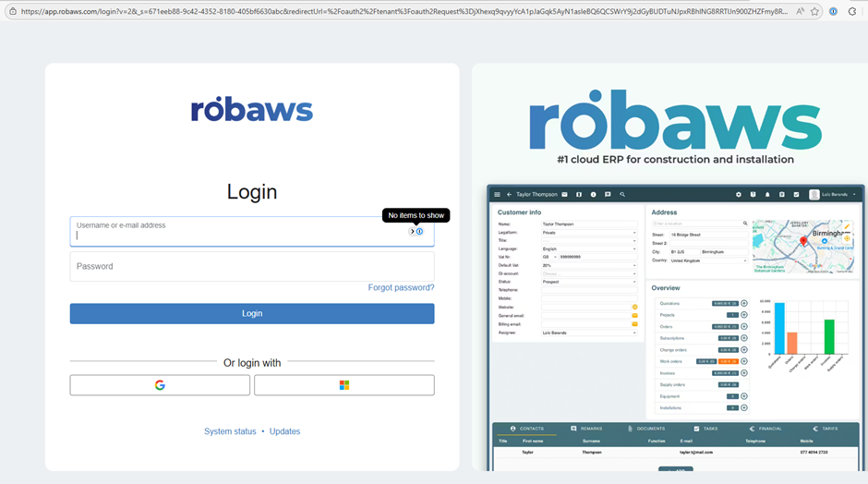Open hamburger menu in the robaws preview
This screenshot has width=868, height=484.
(x=497, y=194)
